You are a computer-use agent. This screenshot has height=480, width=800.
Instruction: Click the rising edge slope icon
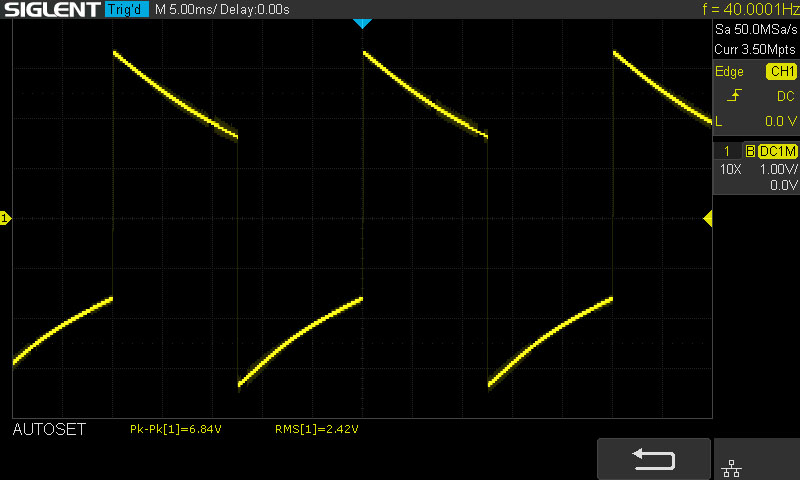click(x=734, y=95)
